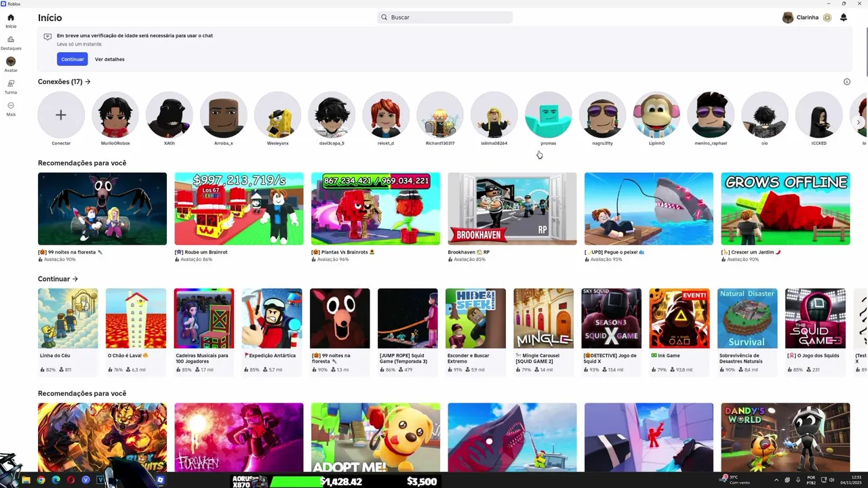Open the Mais sidebar menu

[x=11, y=108]
